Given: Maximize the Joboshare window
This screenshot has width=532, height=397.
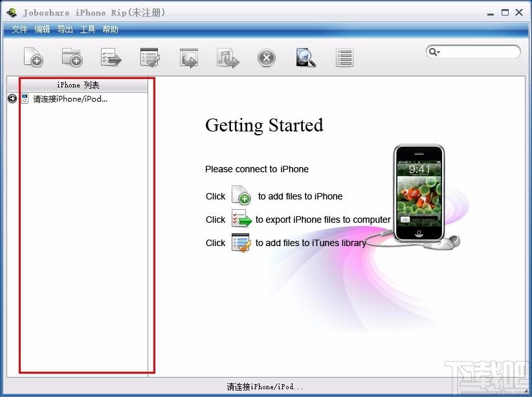Looking at the screenshot, I should (x=505, y=13).
